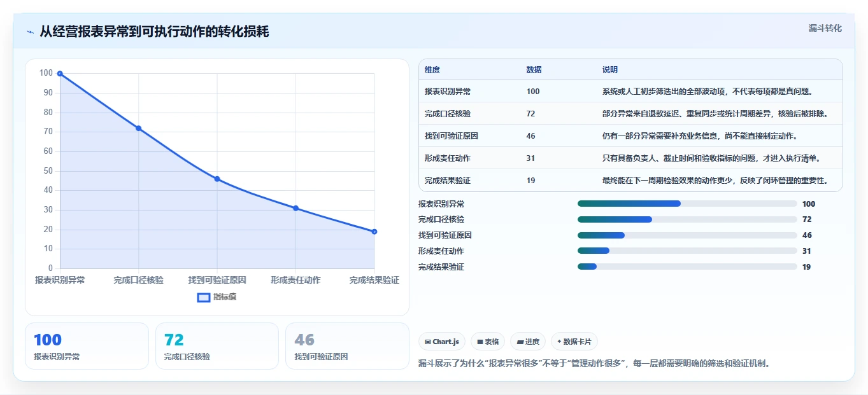Select the 报表识别异常 cell in the table
Viewport: 868px width, 395px height.
[x=448, y=92]
